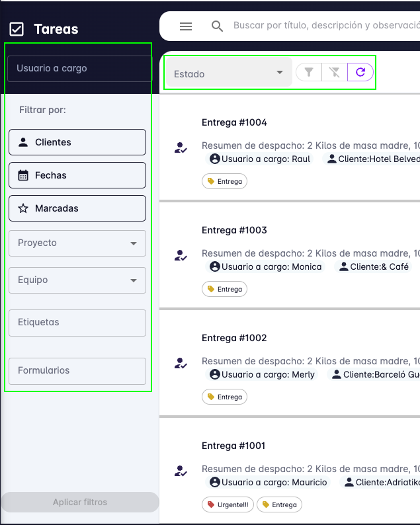
Task: Expand the Proyecto dropdown
Action: tap(77, 243)
